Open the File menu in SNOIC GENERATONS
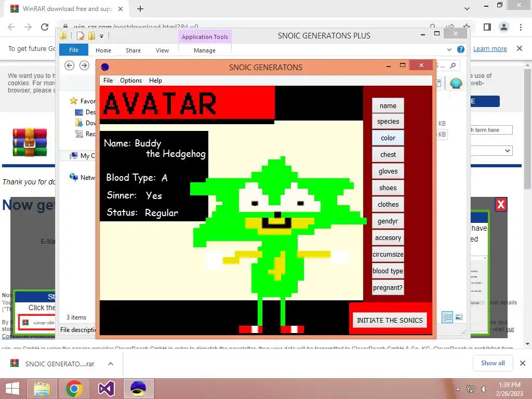Image resolution: width=532 pixels, height=399 pixels. (x=108, y=81)
